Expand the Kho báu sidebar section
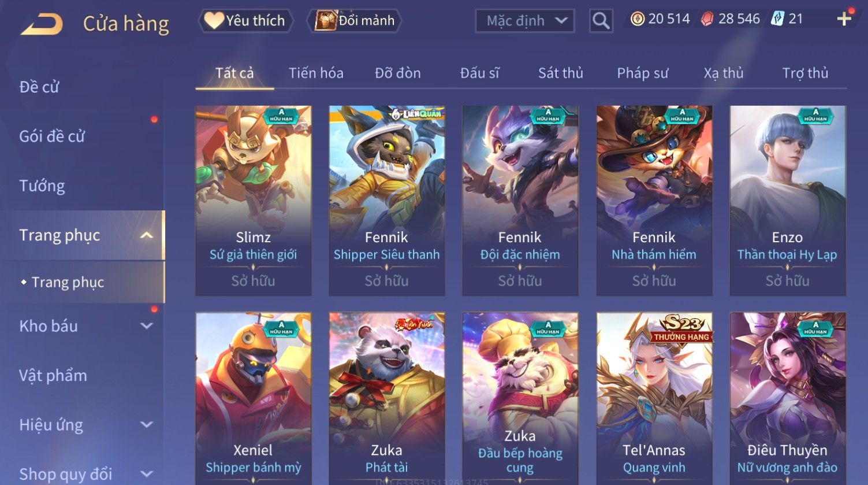The width and height of the screenshot is (868, 485). click(x=147, y=326)
